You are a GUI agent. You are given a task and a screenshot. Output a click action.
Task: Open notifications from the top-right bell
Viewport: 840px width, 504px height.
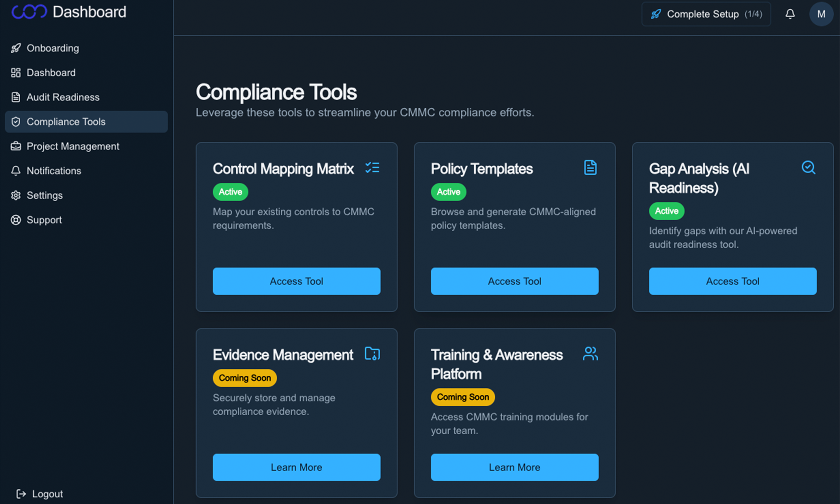[790, 14]
